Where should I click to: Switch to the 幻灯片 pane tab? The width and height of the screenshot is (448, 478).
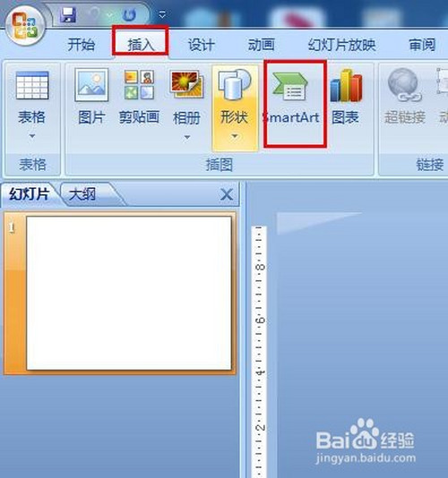(30, 194)
